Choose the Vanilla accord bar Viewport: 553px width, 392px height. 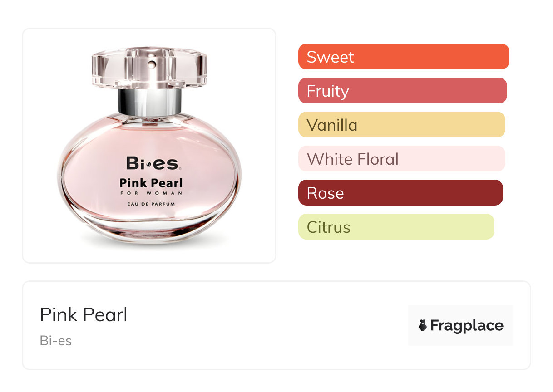coord(401,125)
